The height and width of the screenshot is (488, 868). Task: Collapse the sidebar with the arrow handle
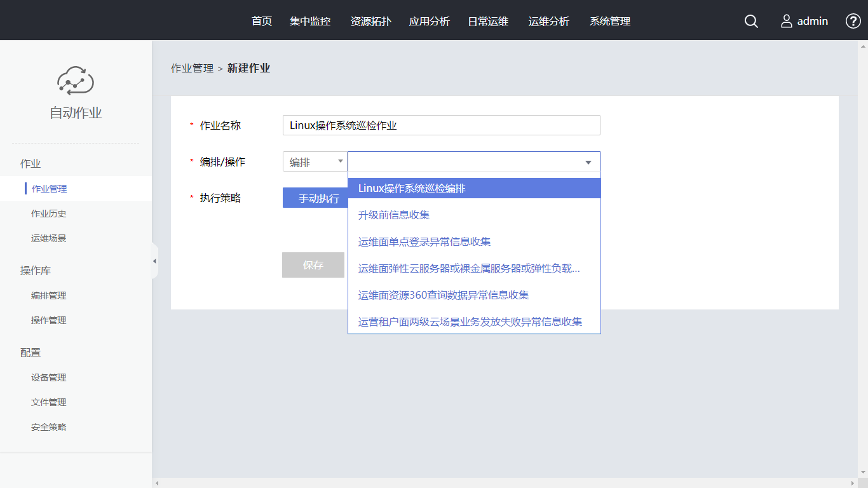(x=154, y=261)
